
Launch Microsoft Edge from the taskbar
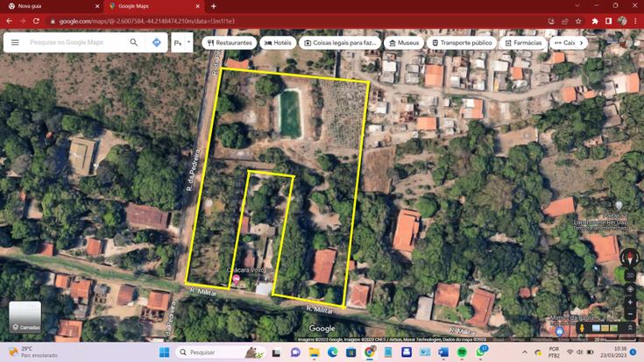[333, 352]
